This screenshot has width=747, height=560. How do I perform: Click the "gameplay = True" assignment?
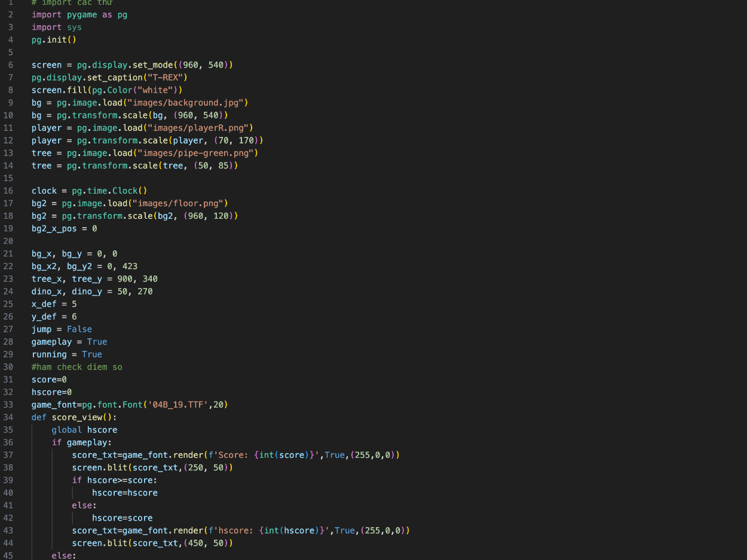[x=69, y=342]
